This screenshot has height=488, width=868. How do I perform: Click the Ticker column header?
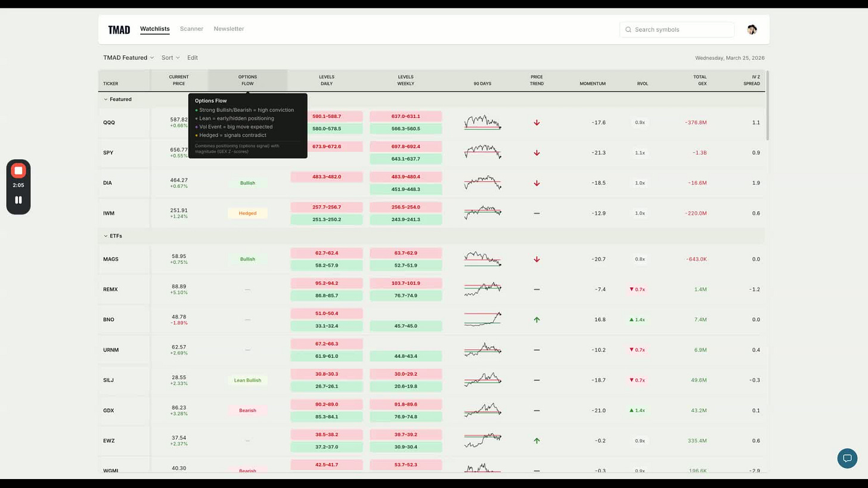[110, 83]
